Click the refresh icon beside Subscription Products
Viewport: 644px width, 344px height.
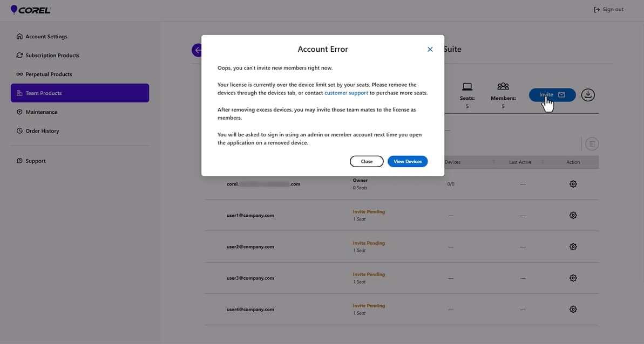pos(20,55)
